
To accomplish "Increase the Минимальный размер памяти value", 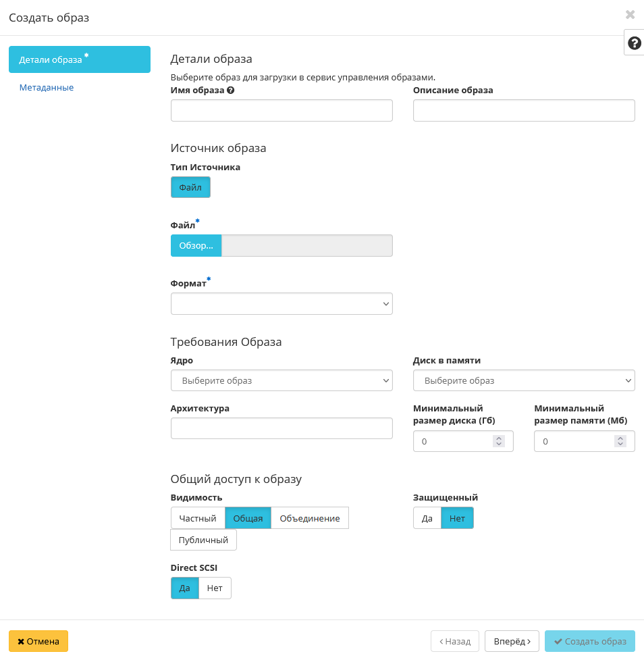I will 620,438.
